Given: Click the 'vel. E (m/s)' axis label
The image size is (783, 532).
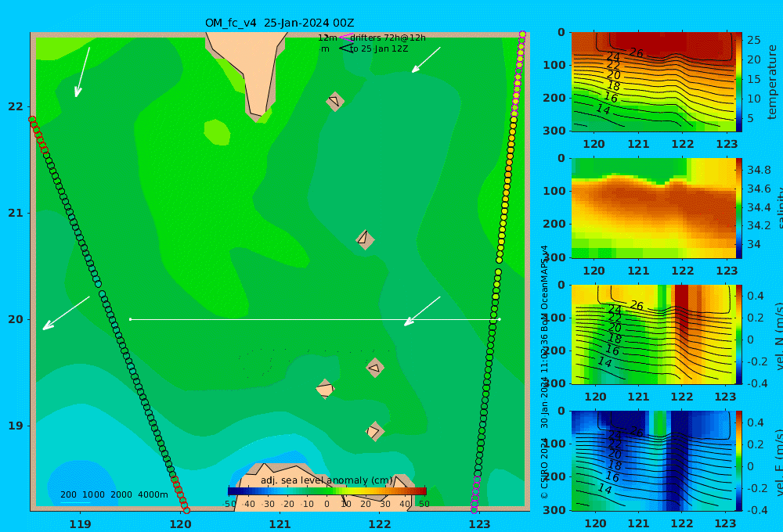Looking at the screenshot, I should coord(778,462).
